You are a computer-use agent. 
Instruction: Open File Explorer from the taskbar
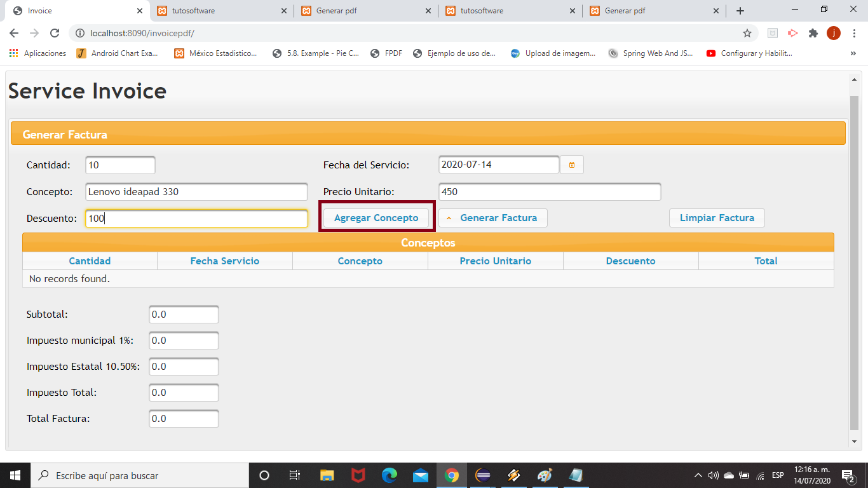pyautogui.click(x=327, y=475)
